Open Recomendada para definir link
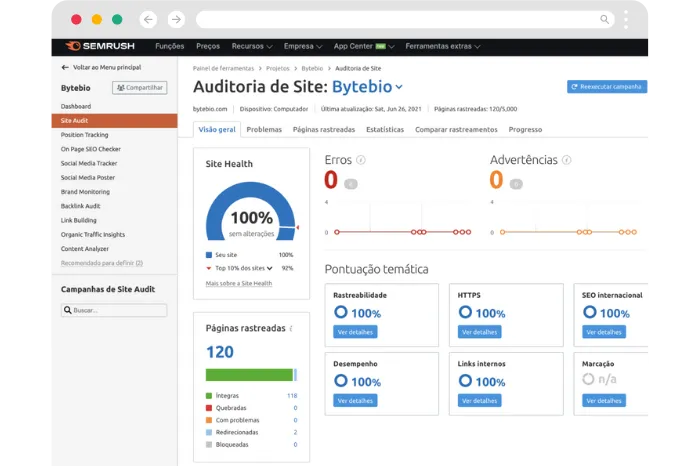Viewport: 700px width, 466px height. click(x=102, y=263)
